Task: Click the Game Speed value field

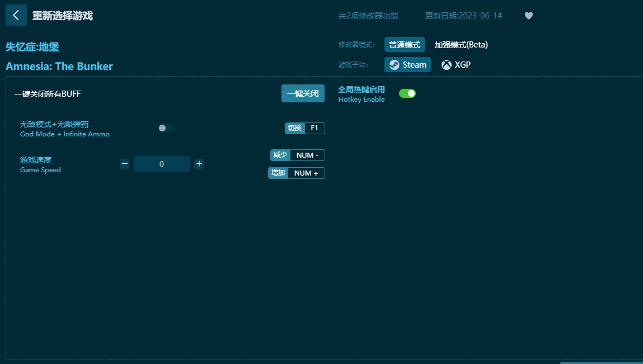Action: [162, 164]
